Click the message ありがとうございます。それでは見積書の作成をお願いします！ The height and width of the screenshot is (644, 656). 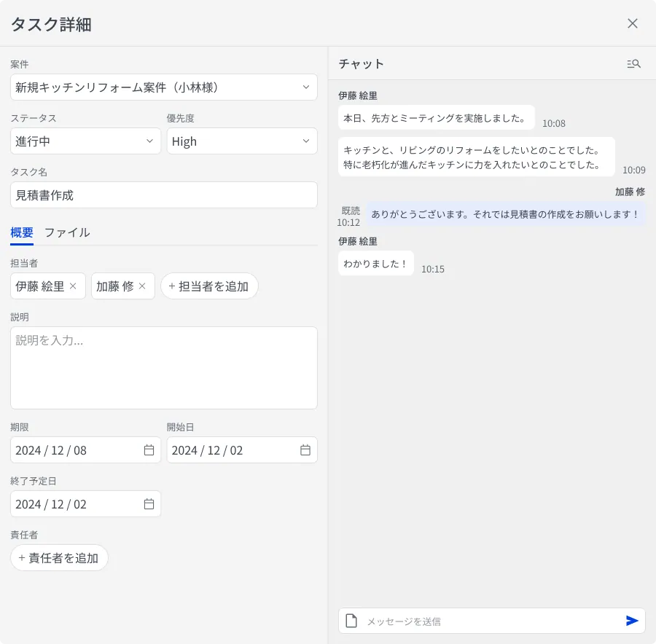(506, 214)
